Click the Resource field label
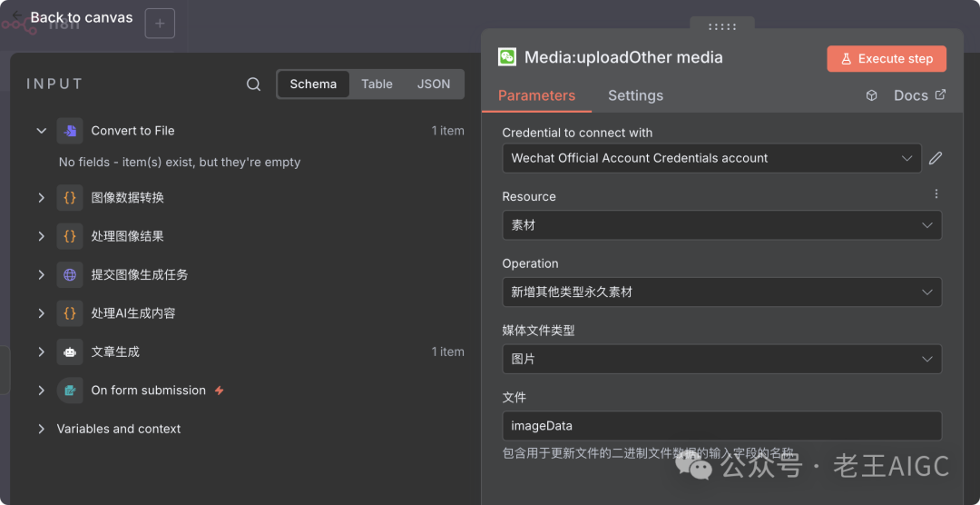 tap(529, 196)
